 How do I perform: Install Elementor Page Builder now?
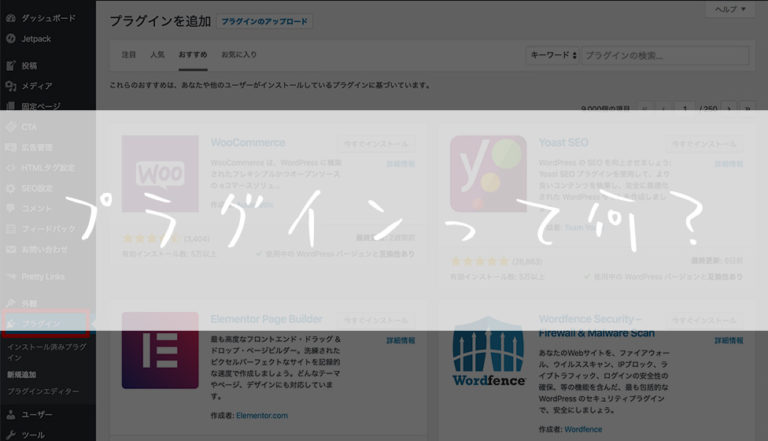click(x=376, y=320)
